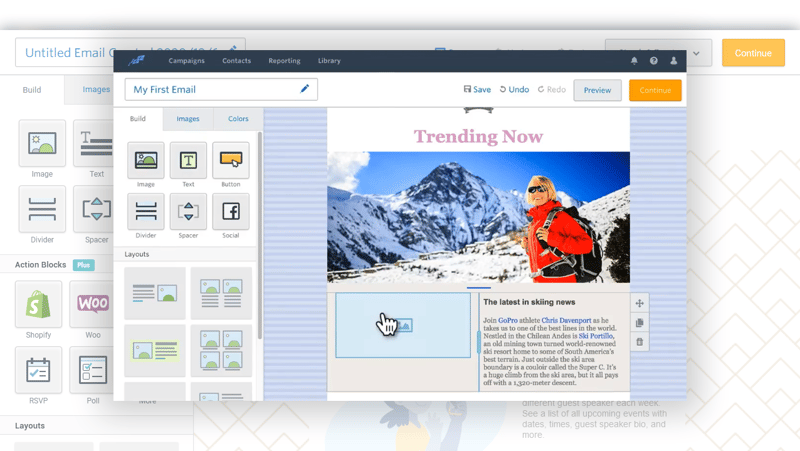Open the Campaigns menu
Screen dimensions: 800x451
point(186,61)
